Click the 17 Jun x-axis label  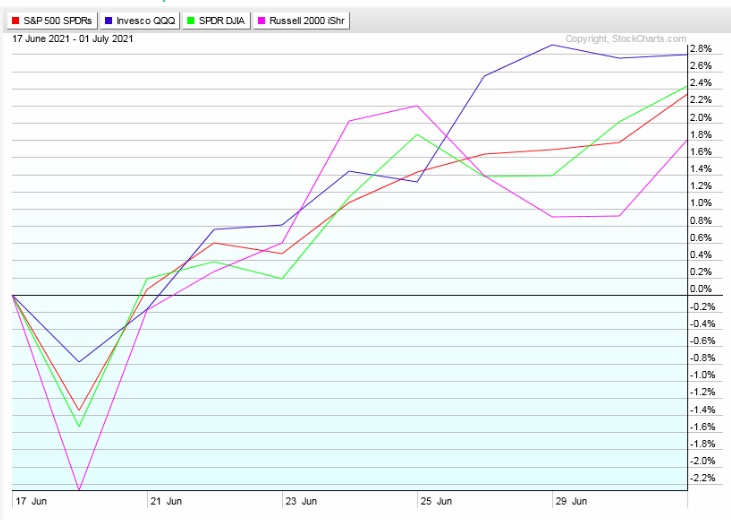(x=31, y=501)
